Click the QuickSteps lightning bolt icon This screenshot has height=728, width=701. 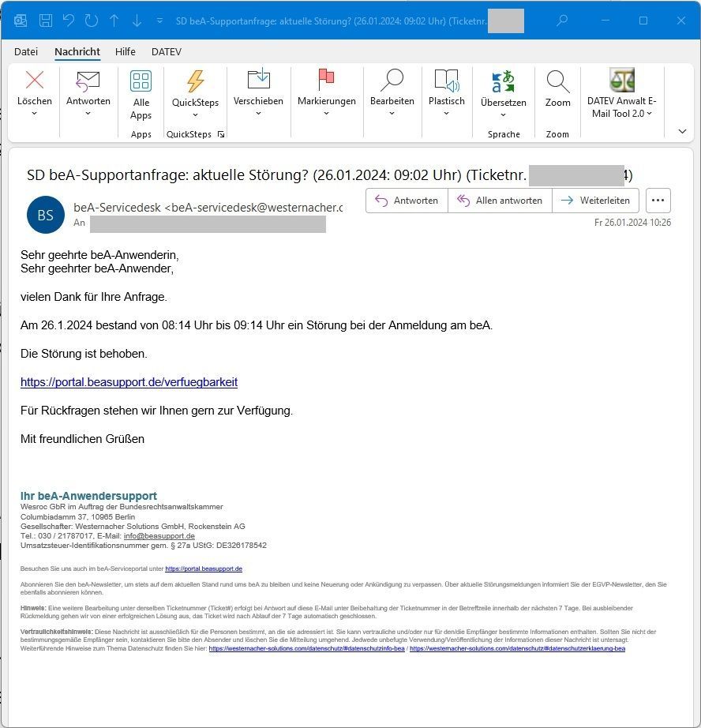coord(196,81)
